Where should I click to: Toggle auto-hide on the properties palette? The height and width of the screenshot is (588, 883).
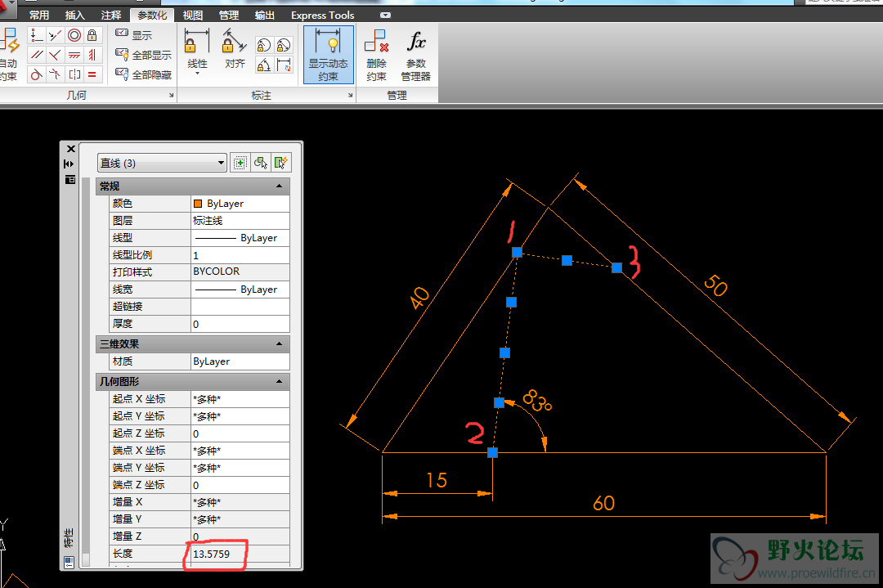tap(70, 164)
